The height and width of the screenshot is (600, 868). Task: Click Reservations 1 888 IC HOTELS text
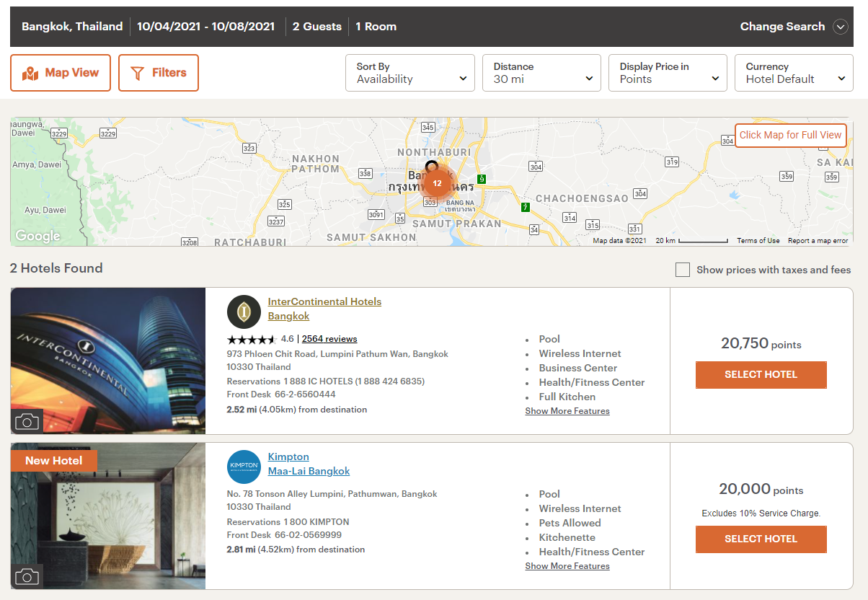click(x=326, y=381)
